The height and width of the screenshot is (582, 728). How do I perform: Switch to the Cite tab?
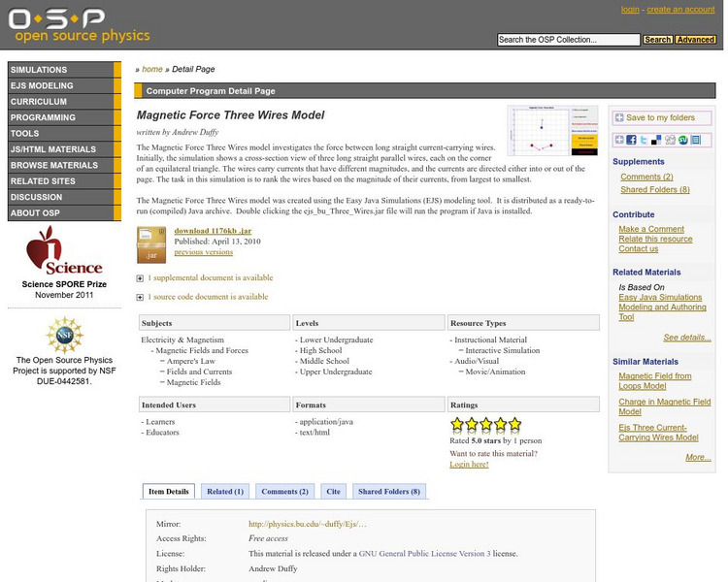pyautogui.click(x=333, y=492)
